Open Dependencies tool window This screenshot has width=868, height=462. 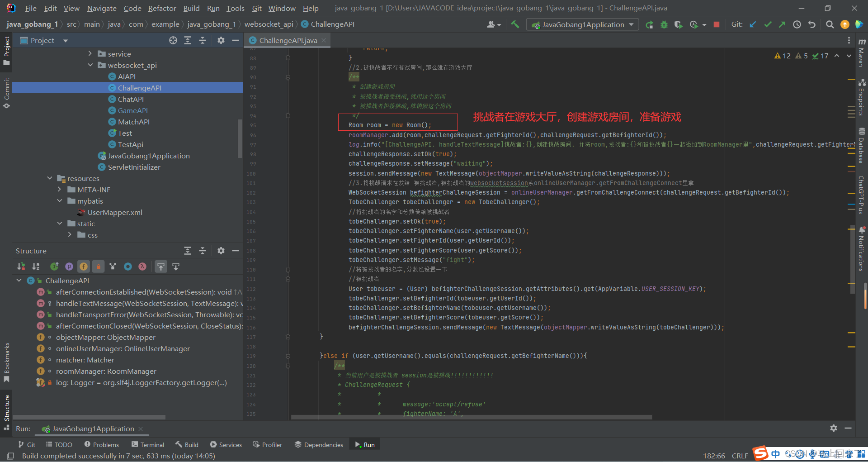319,445
